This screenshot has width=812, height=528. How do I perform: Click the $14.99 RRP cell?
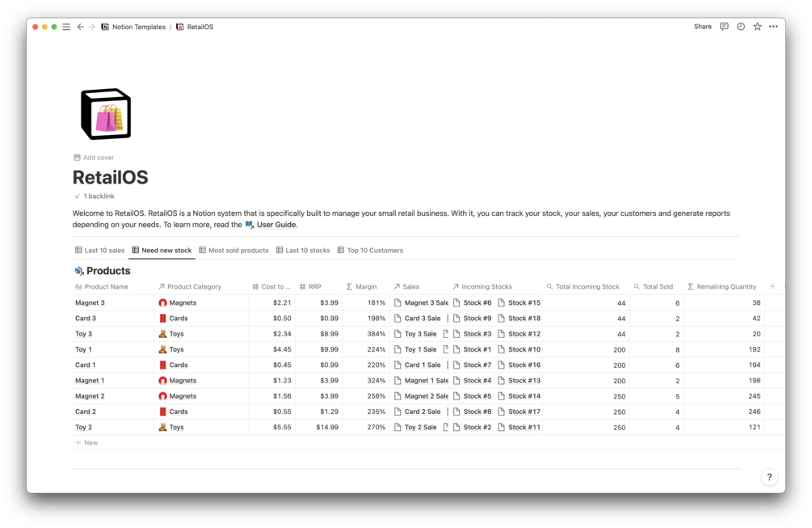click(327, 427)
